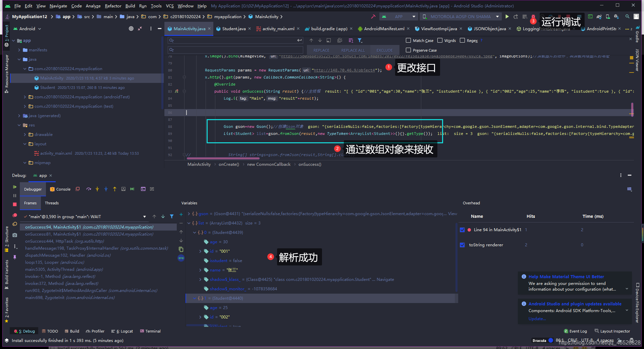Click the user account avatar icon
The image size is (644, 349).
(x=636, y=16)
